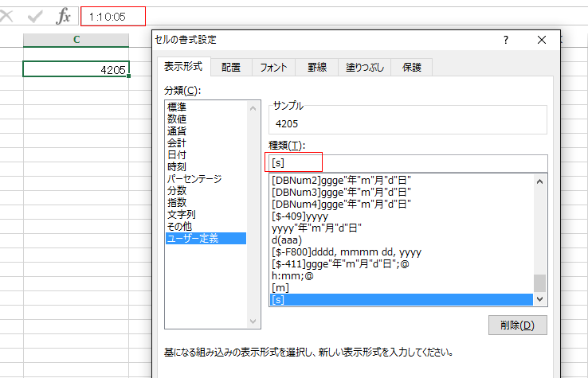This screenshot has height=378, width=588.
Task: Click the formula bar enter checkmark icon
Action: click(35, 17)
